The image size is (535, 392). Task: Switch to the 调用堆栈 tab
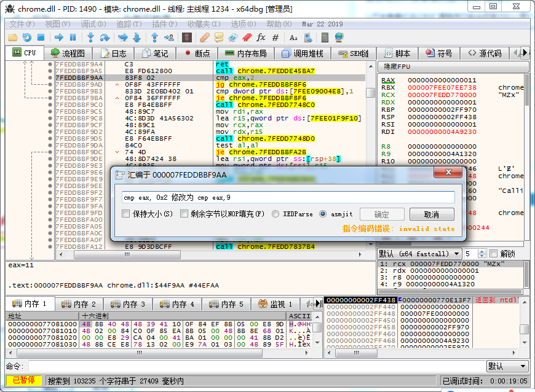[x=303, y=53]
